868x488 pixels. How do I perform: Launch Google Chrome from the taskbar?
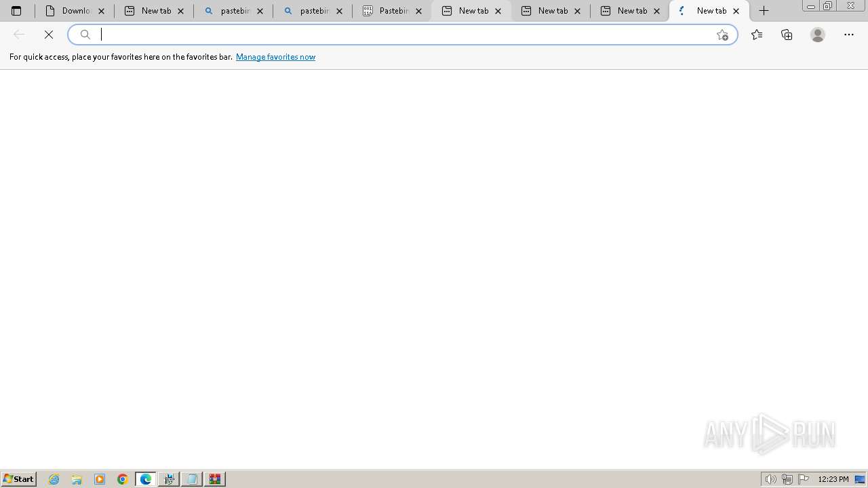click(x=123, y=479)
